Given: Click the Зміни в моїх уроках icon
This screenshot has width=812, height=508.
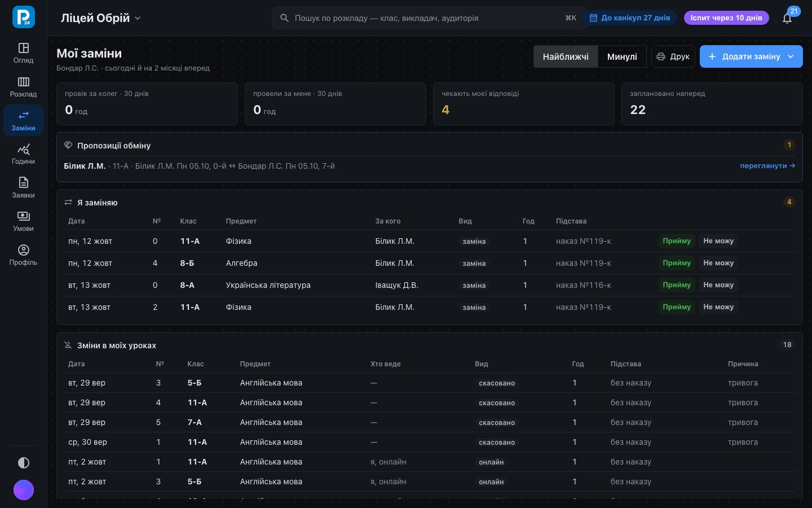Looking at the screenshot, I should [x=68, y=345].
